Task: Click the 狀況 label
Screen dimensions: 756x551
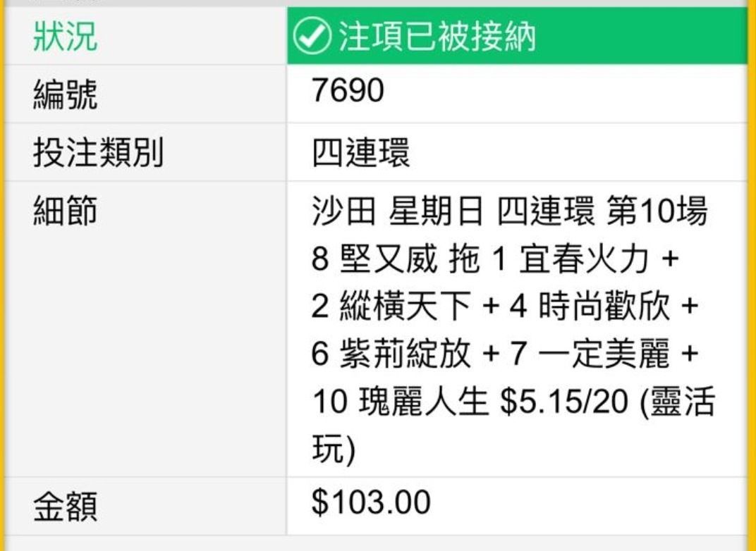Action: click(65, 37)
